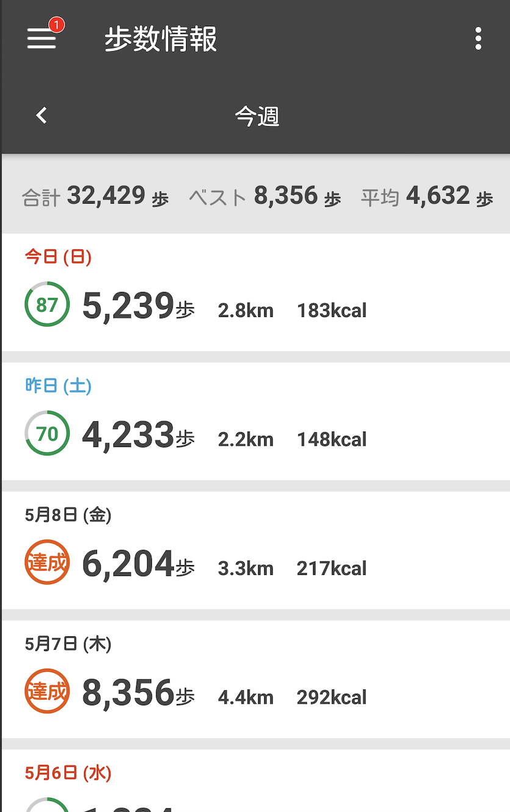510x812 pixels.
Task: Tap the 平均 4,632 average steps stat
Action: point(426,197)
